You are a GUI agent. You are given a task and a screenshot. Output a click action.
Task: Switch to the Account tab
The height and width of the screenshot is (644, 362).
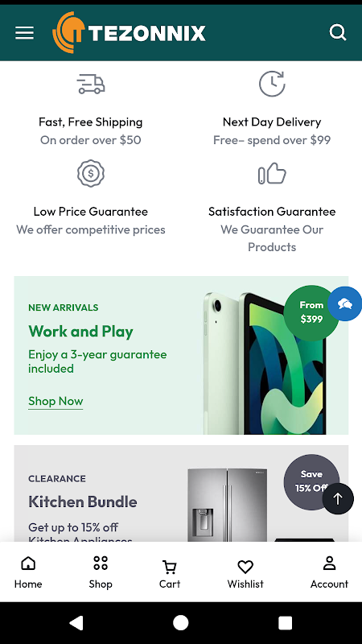(x=329, y=572)
